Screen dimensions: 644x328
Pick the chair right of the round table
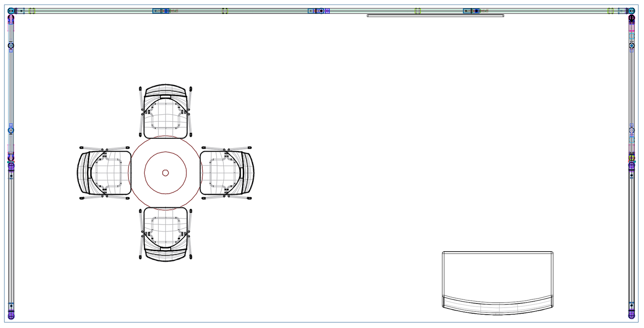(226, 173)
